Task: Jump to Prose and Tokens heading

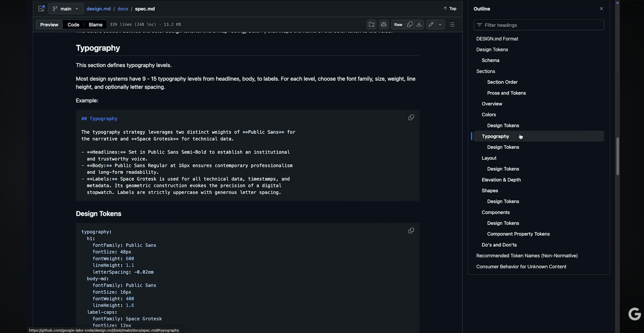Action: tap(506, 93)
